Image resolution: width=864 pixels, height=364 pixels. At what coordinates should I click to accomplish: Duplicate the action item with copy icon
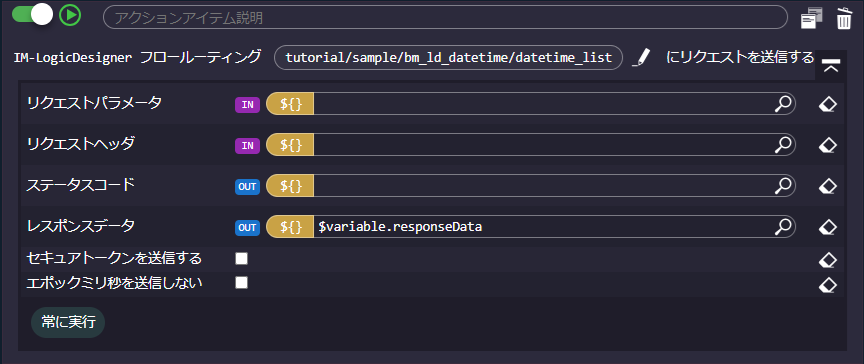(x=812, y=18)
